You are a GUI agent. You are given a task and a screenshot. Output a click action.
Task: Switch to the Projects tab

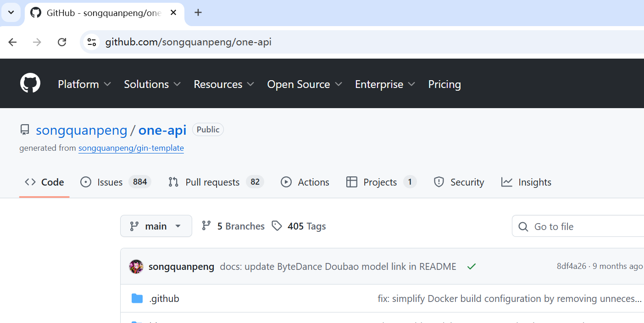tap(381, 182)
